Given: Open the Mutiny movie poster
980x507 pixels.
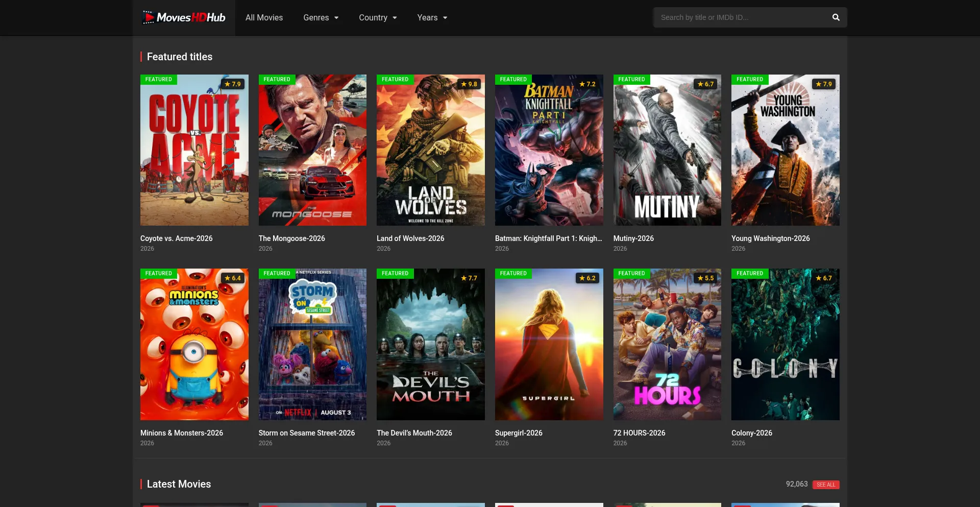Looking at the screenshot, I should click(x=667, y=150).
